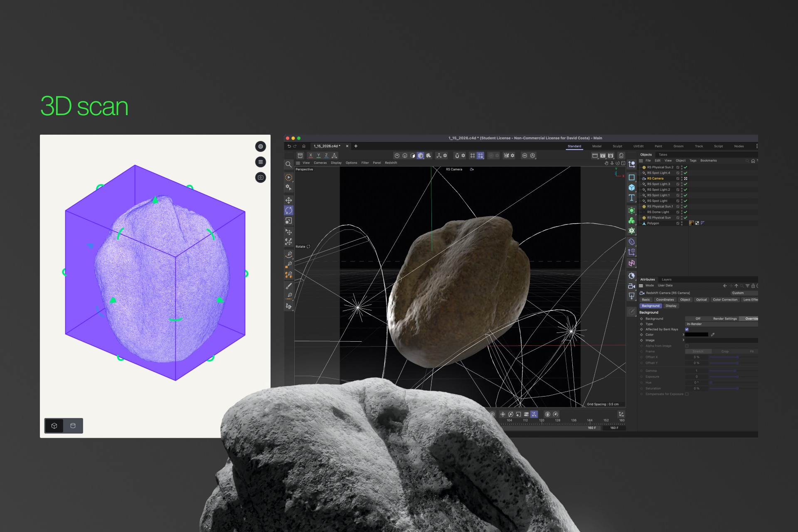
Task: Open the viewport hamburger menu
Action: coord(298,163)
